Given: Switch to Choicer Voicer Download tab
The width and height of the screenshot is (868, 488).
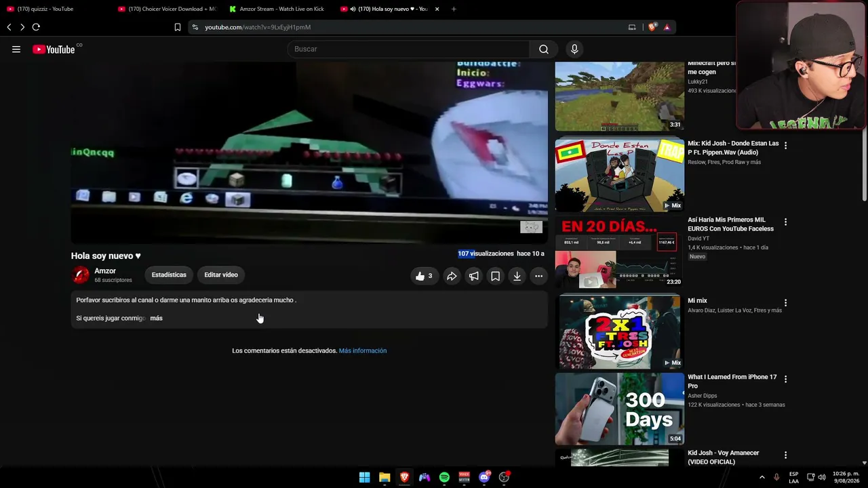Looking at the screenshot, I should pyautogui.click(x=167, y=9).
